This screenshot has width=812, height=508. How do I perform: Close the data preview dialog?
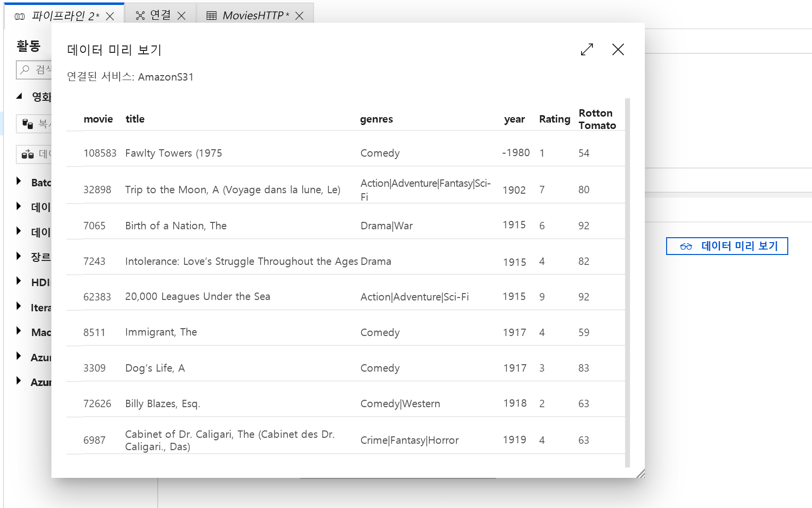618,49
